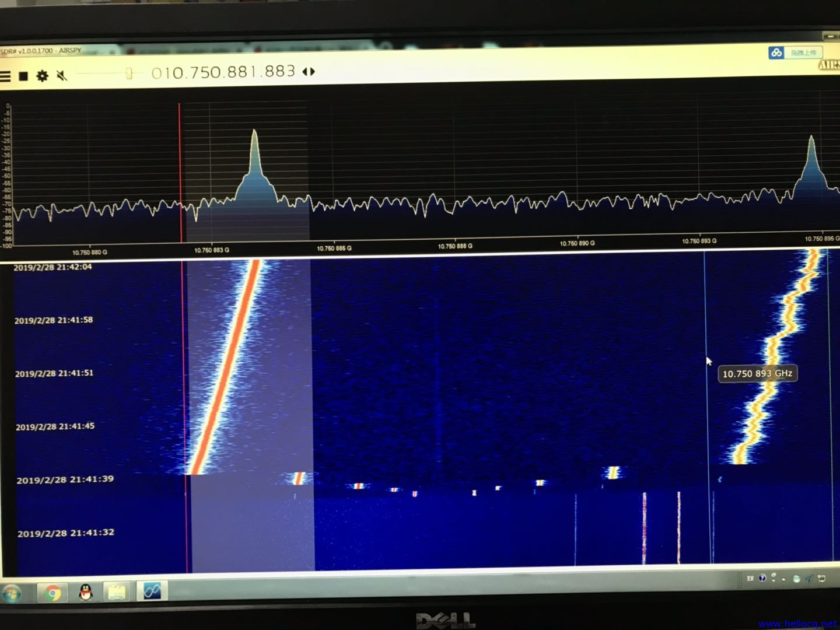This screenshot has height=630, width=840.
Task: Click the waterfall timestamp 21:41:58
Action: [x=54, y=320]
